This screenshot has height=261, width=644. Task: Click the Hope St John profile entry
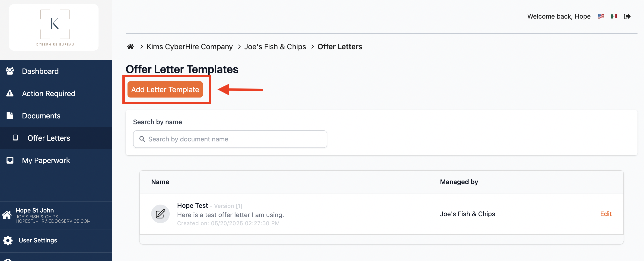coord(56,215)
